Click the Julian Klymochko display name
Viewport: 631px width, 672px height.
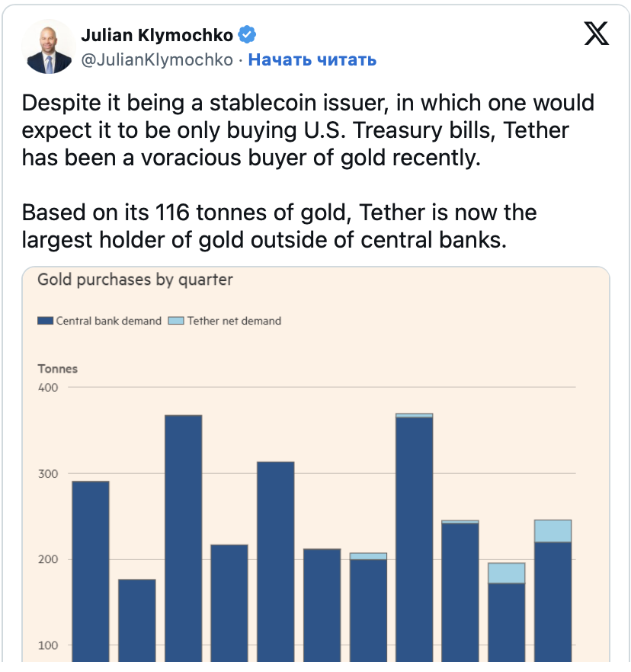pos(157,35)
